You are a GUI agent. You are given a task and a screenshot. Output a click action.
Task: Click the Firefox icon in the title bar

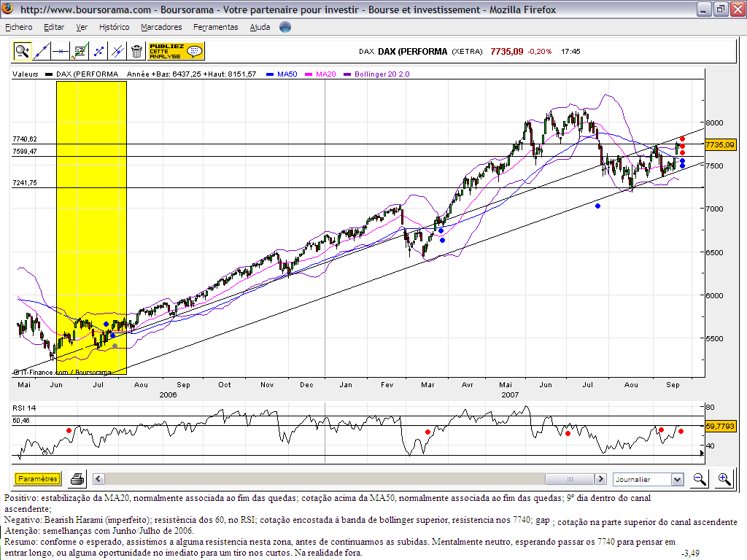8,9
